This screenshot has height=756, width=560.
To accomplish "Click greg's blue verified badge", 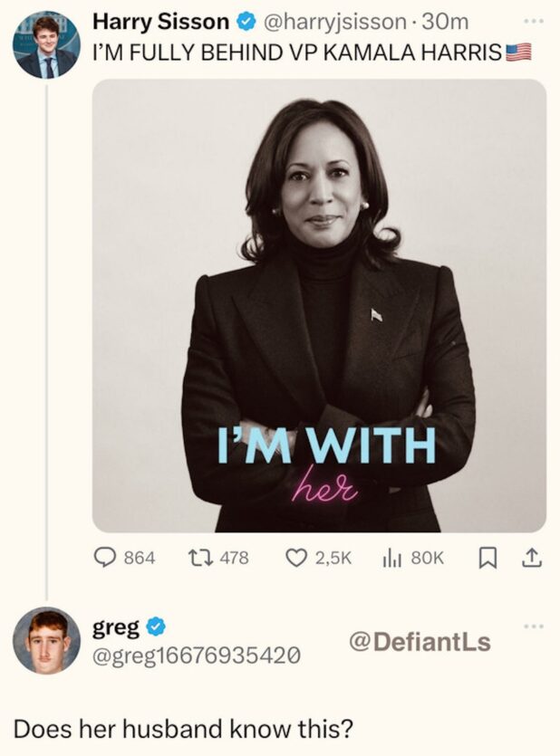I will pos(156,627).
